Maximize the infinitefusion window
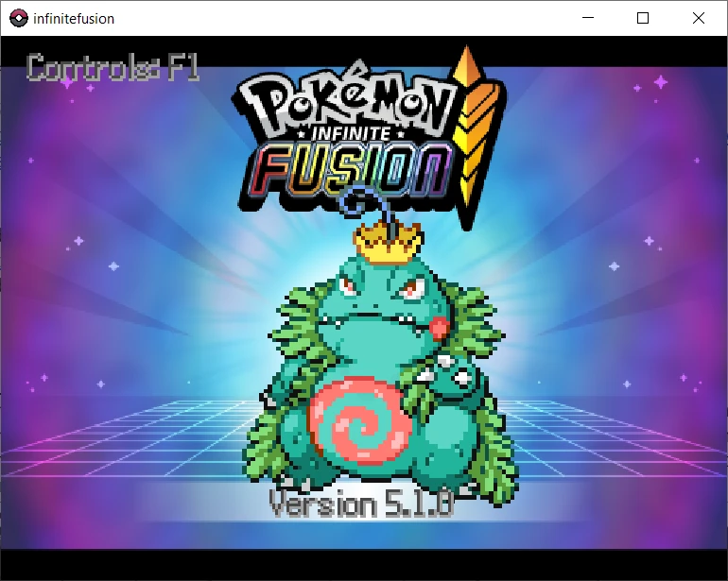 [x=643, y=18]
